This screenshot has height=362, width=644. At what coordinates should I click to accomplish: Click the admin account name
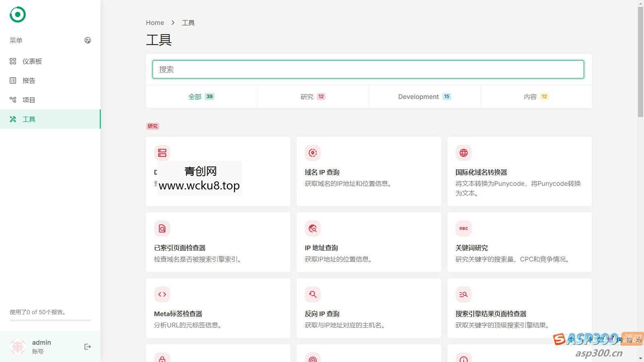[x=41, y=342]
